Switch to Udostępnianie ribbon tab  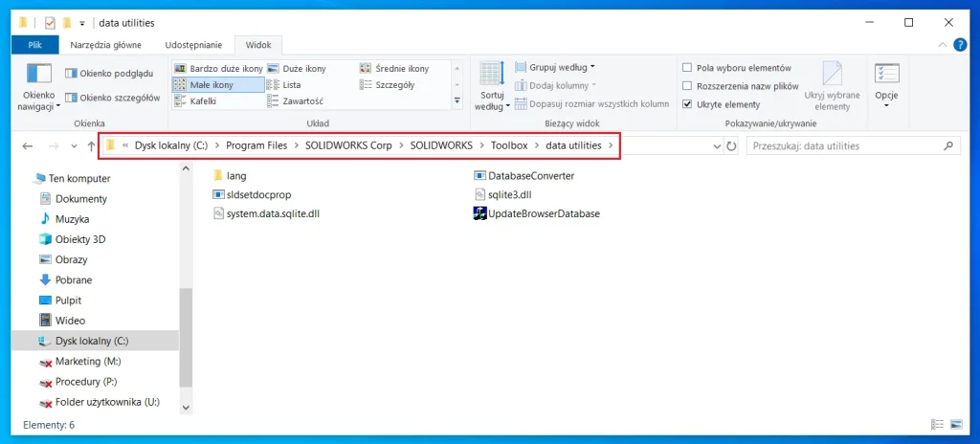pyautogui.click(x=193, y=45)
